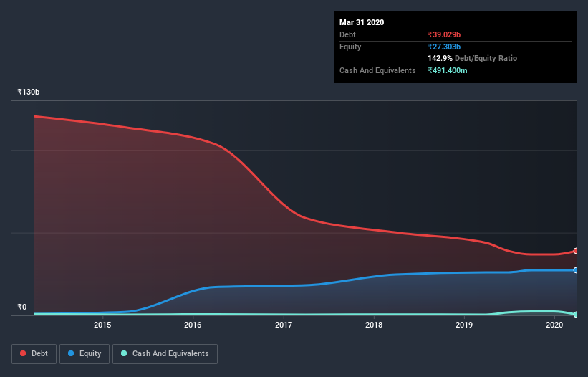Click the Debt label in tooltip
Viewport: 588px width, 377px height.
[x=347, y=34]
